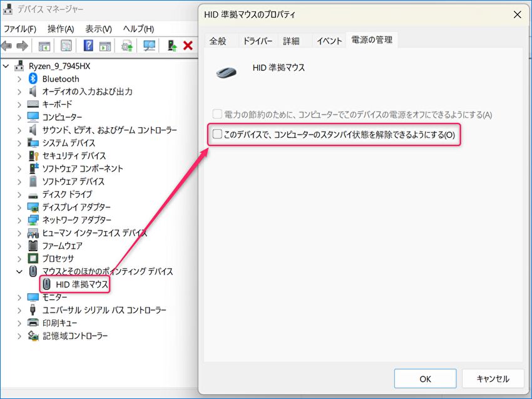This screenshot has width=532, height=399.
Task: Switch to the イベント tab
Action: click(329, 41)
